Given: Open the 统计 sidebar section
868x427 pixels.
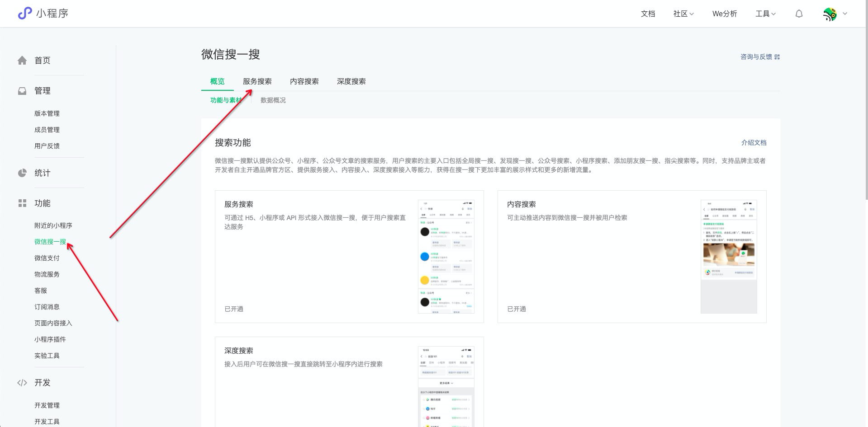Looking at the screenshot, I should [x=42, y=173].
